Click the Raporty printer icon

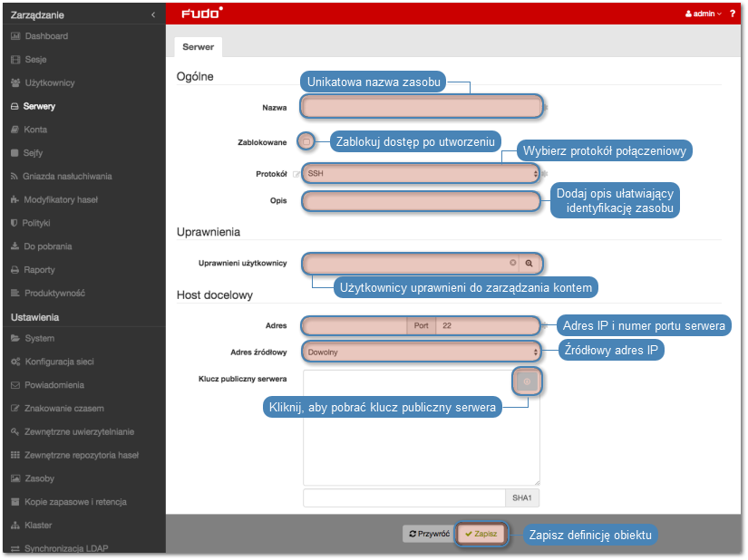point(15,270)
